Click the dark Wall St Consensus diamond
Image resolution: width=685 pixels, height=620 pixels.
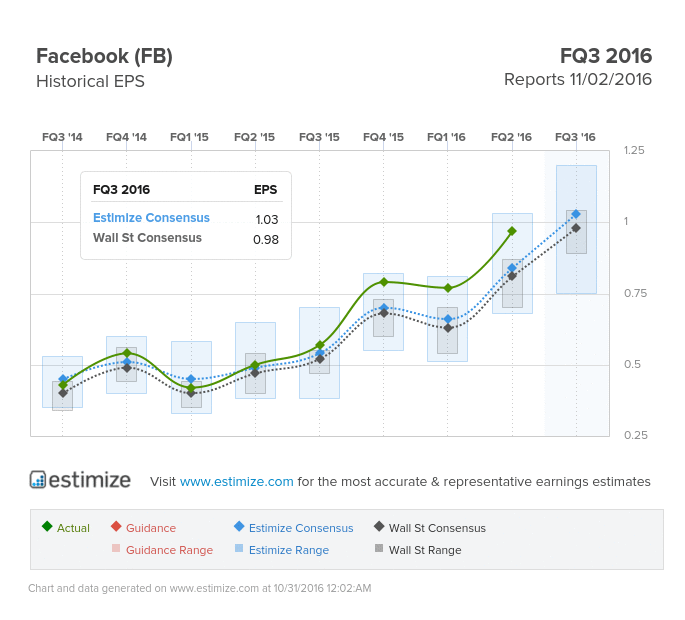tap(379, 526)
